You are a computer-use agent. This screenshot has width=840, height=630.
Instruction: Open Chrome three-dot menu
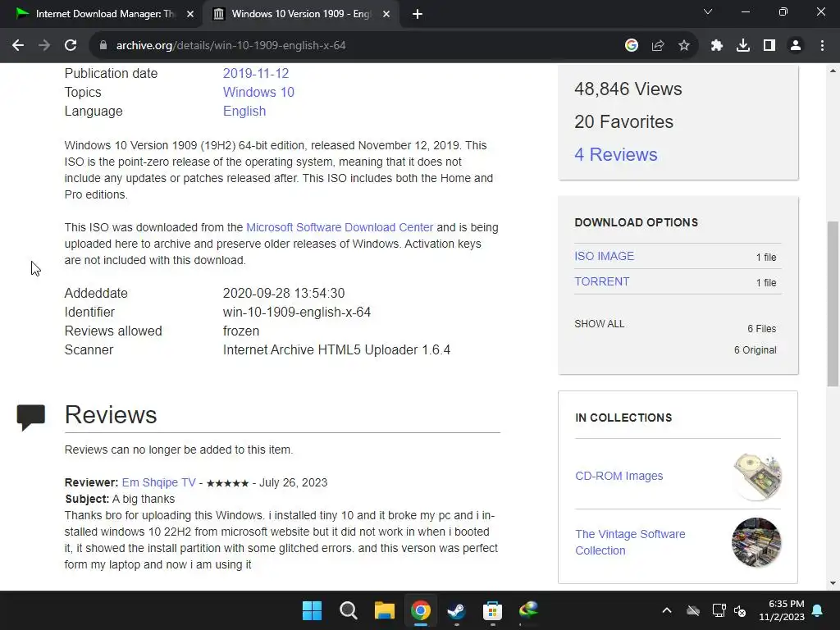click(822, 46)
